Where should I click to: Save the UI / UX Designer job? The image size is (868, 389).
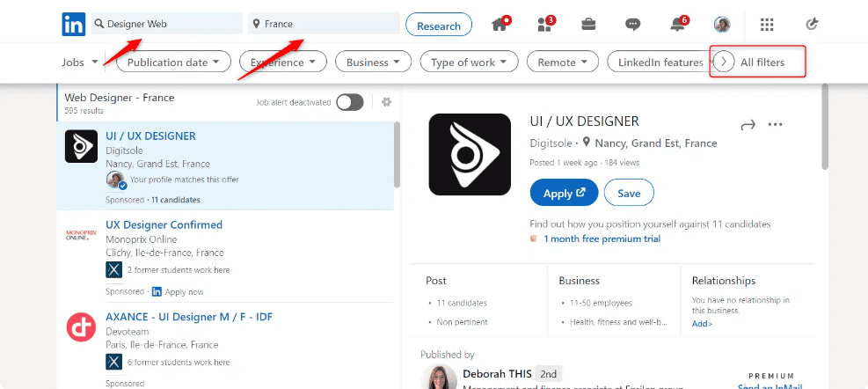pyautogui.click(x=629, y=193)
